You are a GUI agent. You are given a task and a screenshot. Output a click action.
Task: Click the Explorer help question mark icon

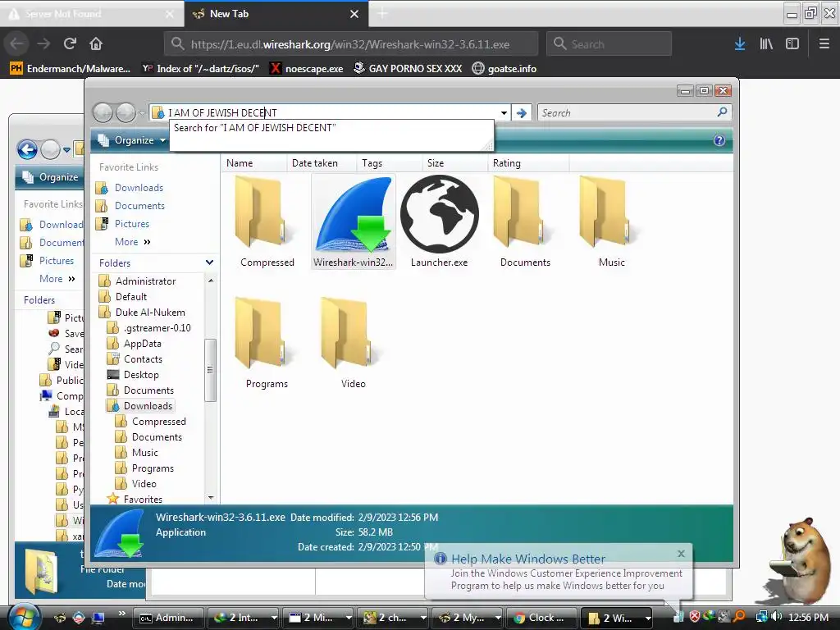pyautogui.click(x=719, y=140)
